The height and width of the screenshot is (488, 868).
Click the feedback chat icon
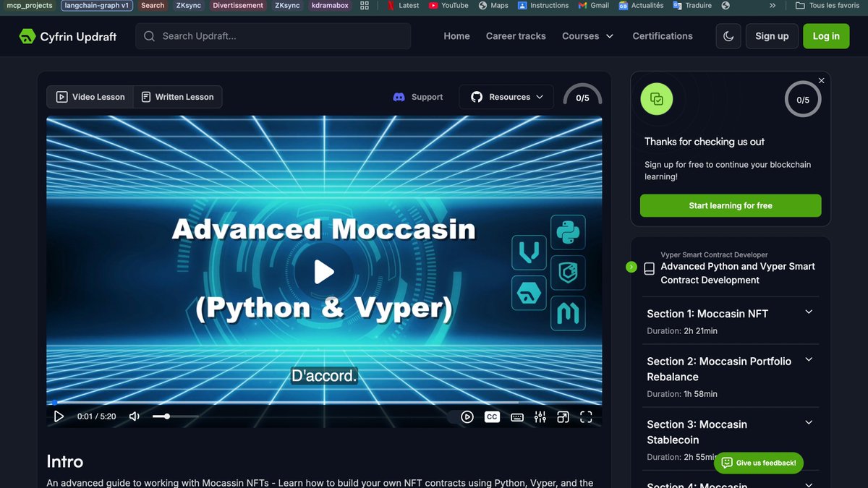coord(727,463)
